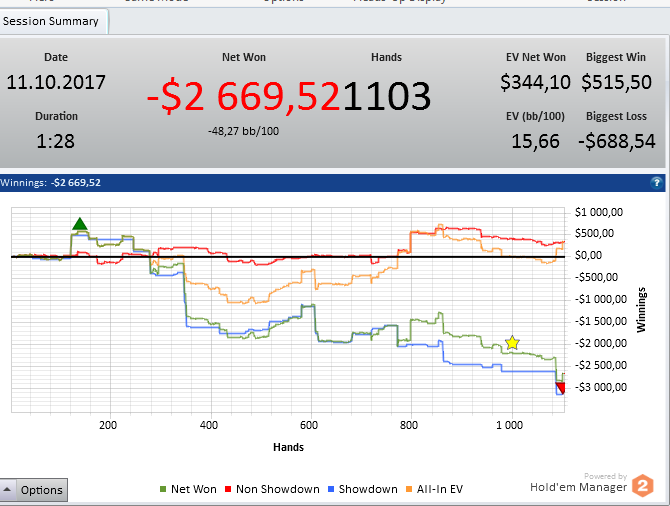Click the Biggest Win value $515,50
The image size is (670, 506).
click(x=616, y=82)
